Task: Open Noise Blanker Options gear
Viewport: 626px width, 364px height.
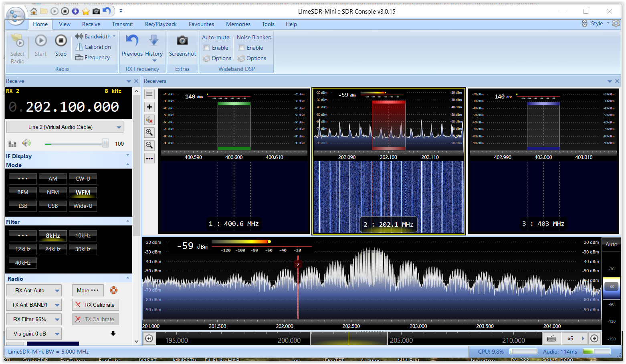Action: click(x=252, y=58)
